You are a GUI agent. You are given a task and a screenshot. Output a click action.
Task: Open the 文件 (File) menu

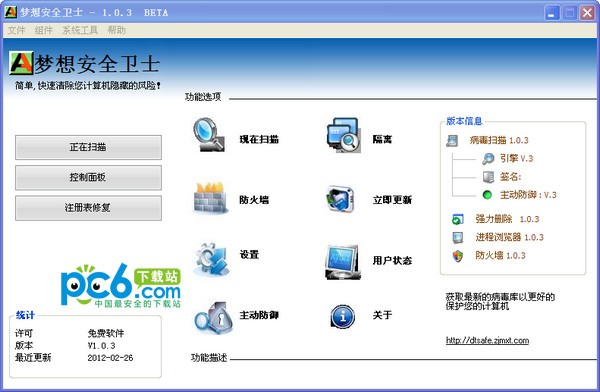pyautogui.click(x=16, y=30)
